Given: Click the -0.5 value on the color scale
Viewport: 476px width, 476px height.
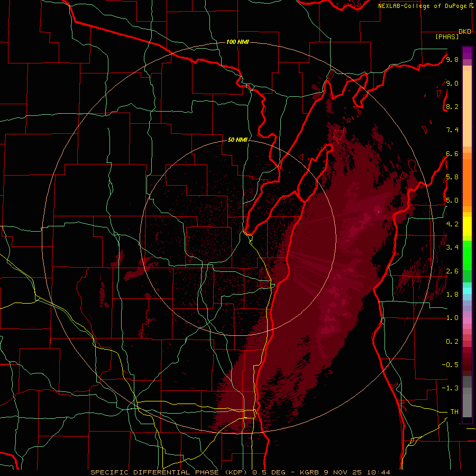Looking at the screenshot, I should 450,364.
